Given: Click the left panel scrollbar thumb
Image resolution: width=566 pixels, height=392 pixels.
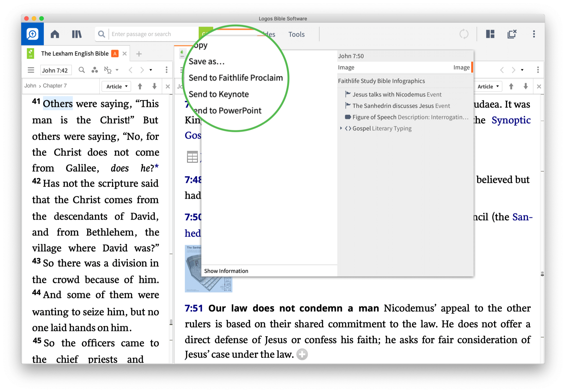Looking at the screenshot, I should [x=171, y=322].
